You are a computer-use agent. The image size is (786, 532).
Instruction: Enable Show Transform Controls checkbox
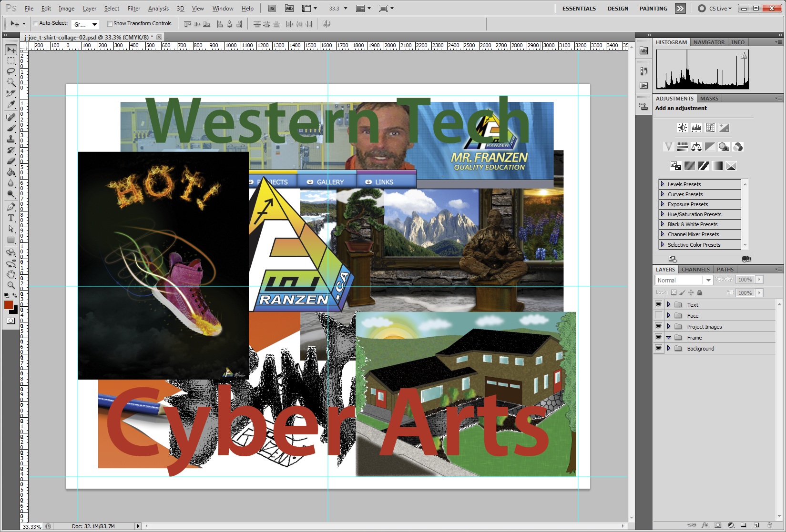[x=110, y=23]
